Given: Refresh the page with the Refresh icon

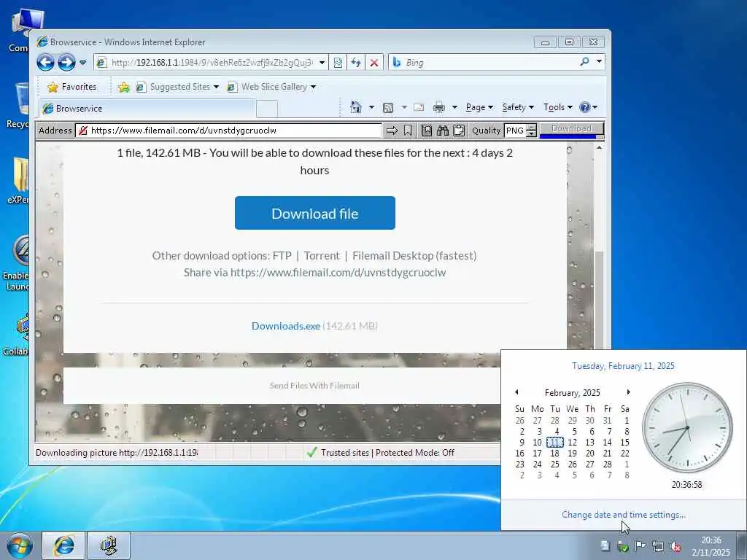Looking at the screenshot, I should 356,63.
